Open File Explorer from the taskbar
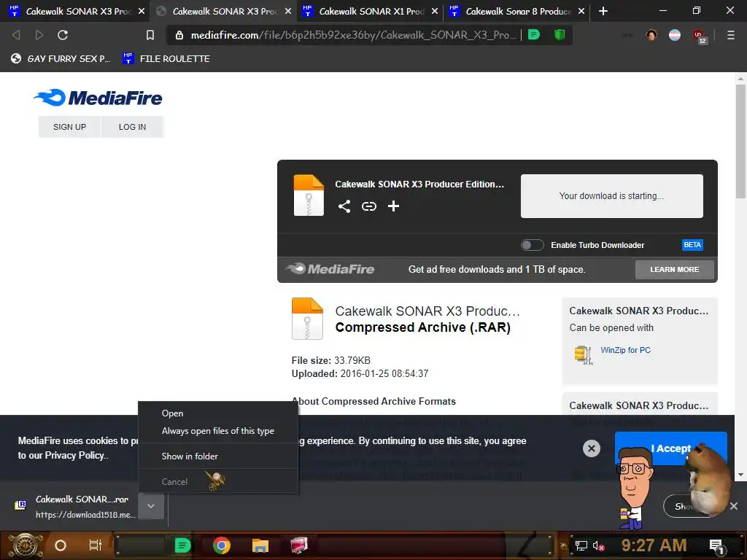The image size is (747, 560). 260,545
